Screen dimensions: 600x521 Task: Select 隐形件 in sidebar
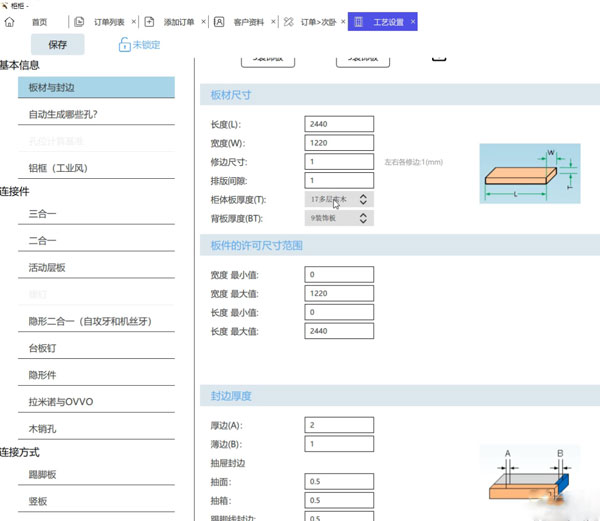pyautogui.click(x=96, y=375)
